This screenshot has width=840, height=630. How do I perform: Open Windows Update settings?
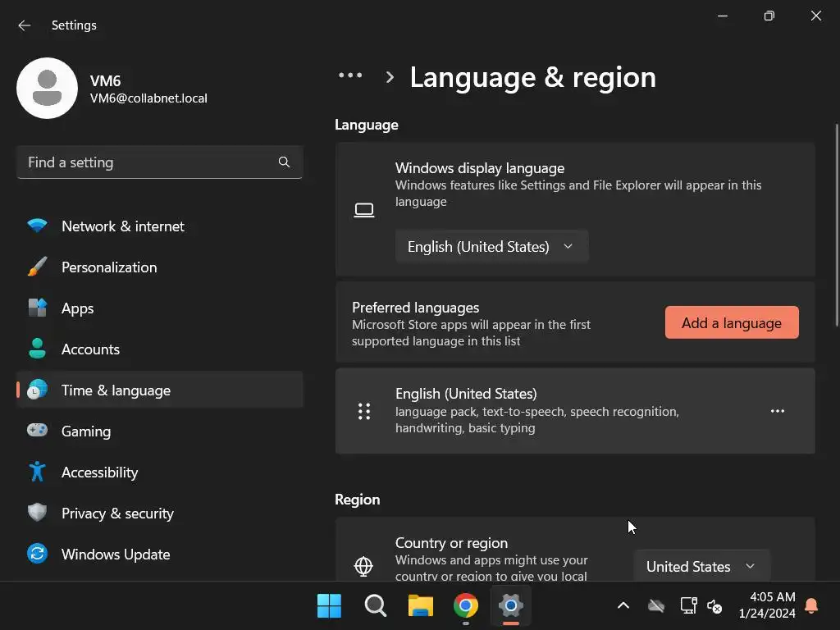tap(160, 554)
